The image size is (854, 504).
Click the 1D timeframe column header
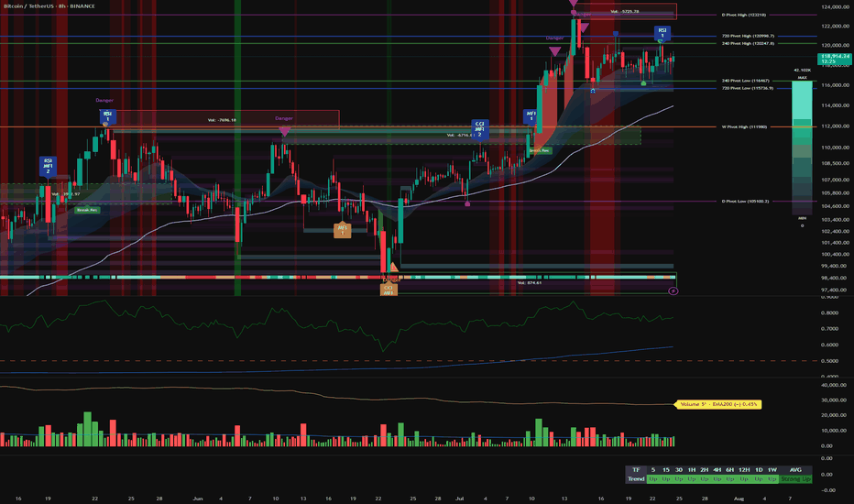[759, 470]
